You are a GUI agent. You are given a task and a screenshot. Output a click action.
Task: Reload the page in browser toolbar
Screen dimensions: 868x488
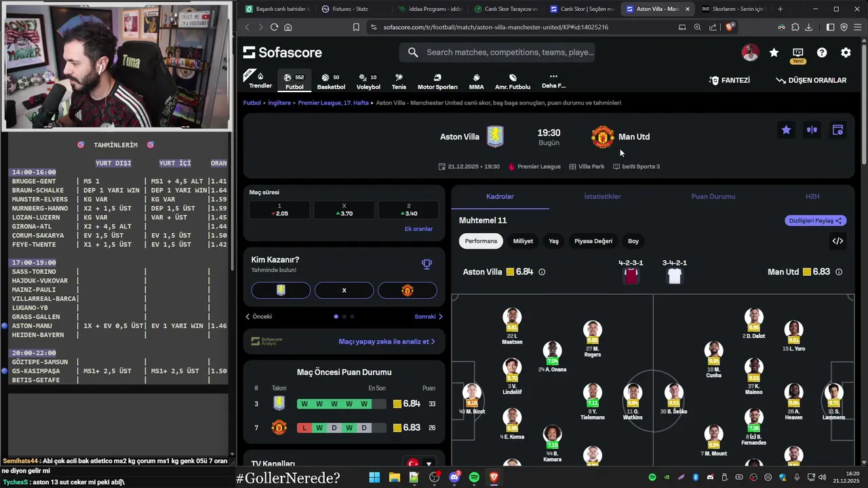(x=274, y=27)
